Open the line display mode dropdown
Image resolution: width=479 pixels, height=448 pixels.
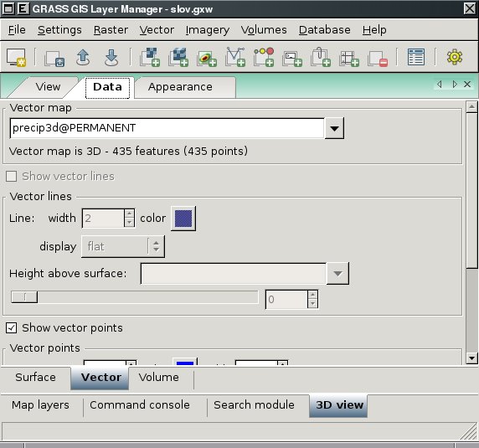point(123,246)
